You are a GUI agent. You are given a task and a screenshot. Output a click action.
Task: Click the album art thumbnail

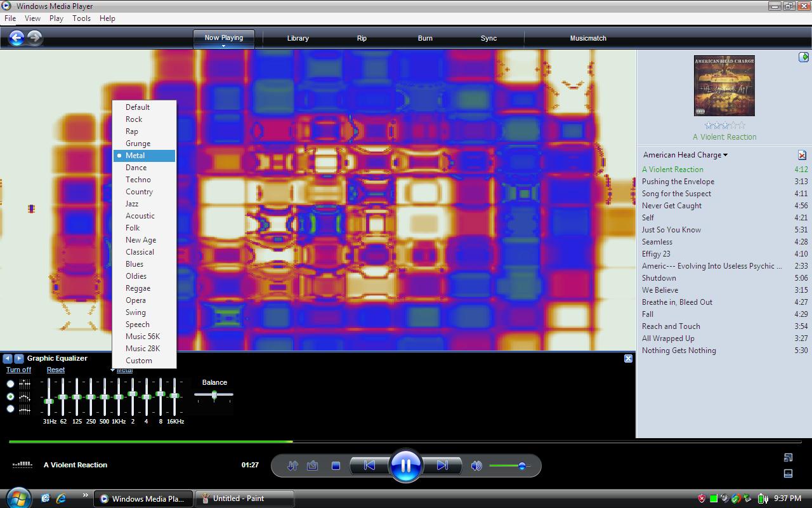point(724,86)
